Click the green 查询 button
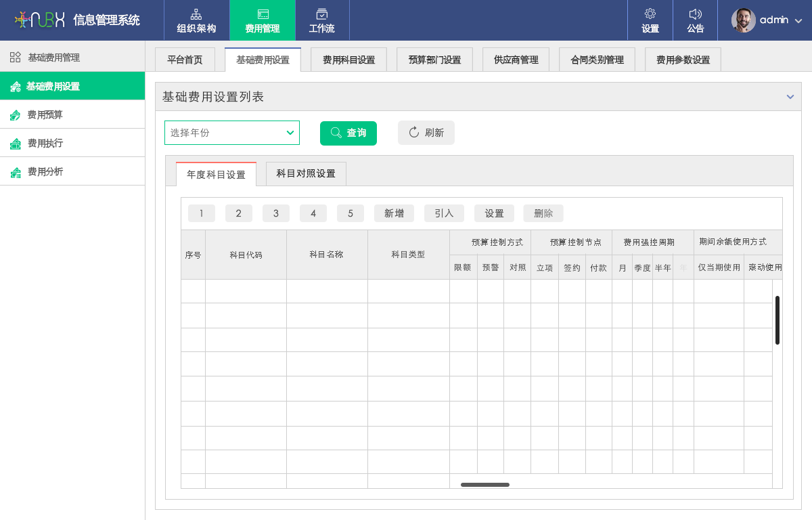The image size is (812, 520). (x=348, y=133)
